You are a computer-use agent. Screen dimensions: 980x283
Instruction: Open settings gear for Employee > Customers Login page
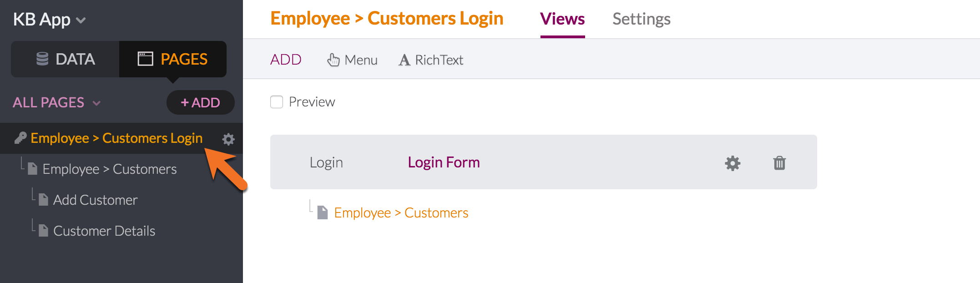228,139
